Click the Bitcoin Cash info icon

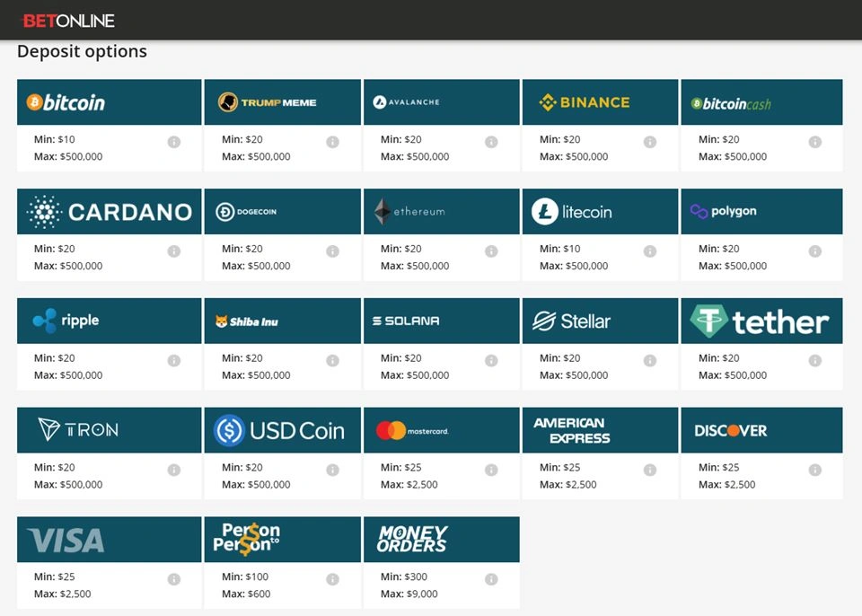coord(815,142)
